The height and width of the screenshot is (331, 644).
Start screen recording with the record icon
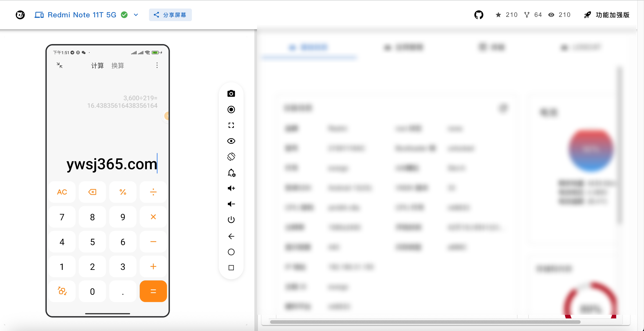(x=231, y=109)
